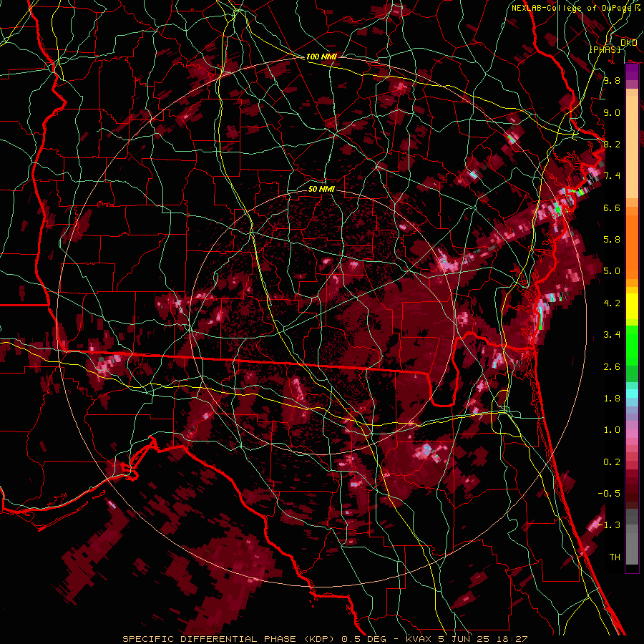This screenshot has width=644, height=644.
Task: Click the TH label on the legend
Action: coord(615,557)
